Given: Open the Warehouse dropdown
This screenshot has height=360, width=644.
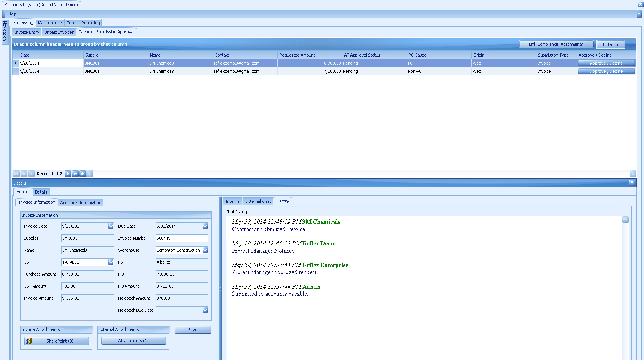Looking at the screenshot, I should pyautogui.click(x=204, y=250).
